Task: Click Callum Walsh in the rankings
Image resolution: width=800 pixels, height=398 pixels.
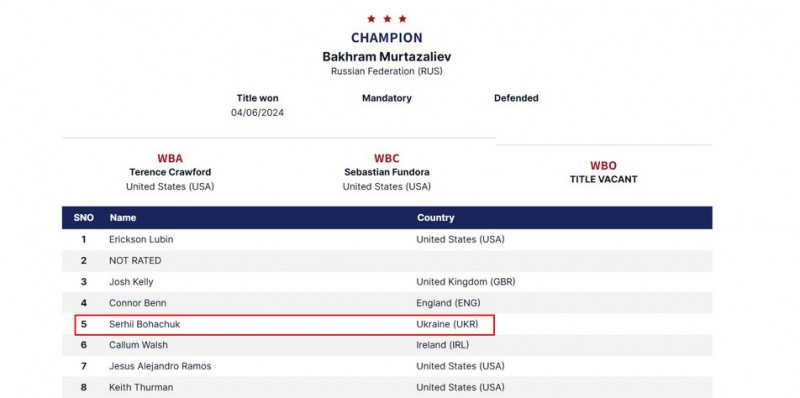Action: (x=138, y=345)
